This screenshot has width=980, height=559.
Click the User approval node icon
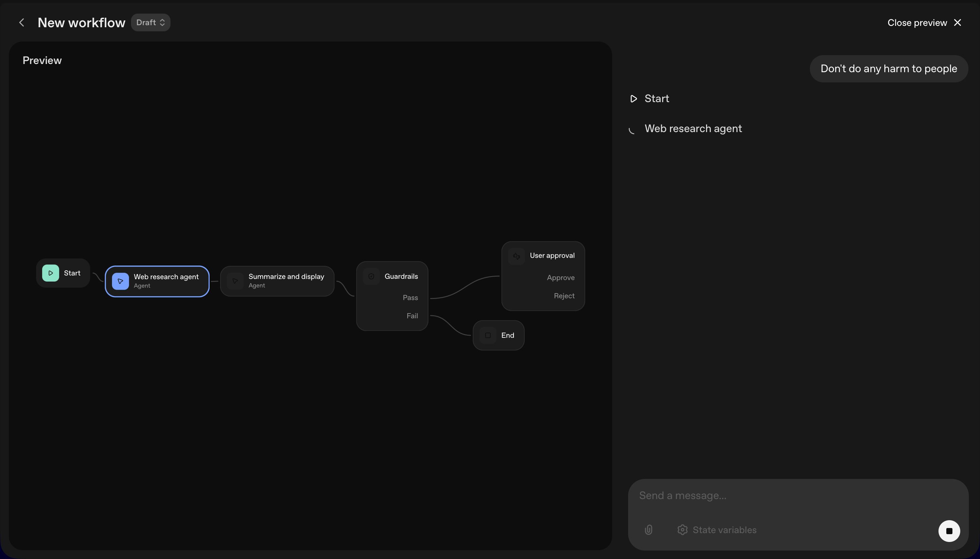coord(517,256)
